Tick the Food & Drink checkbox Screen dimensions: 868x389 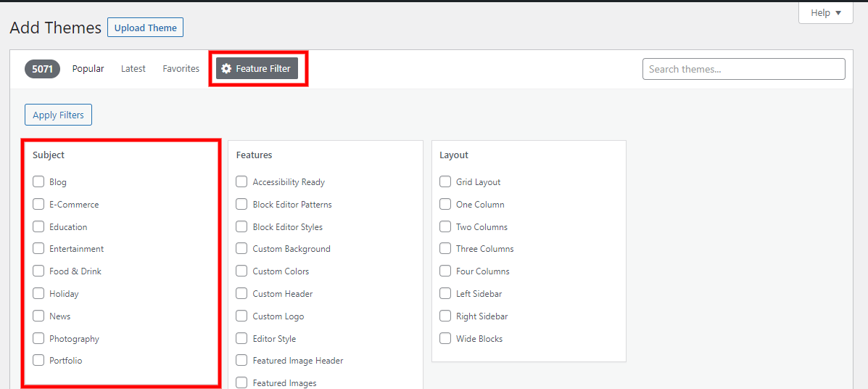pyautogui.click(x=38, y=271)
